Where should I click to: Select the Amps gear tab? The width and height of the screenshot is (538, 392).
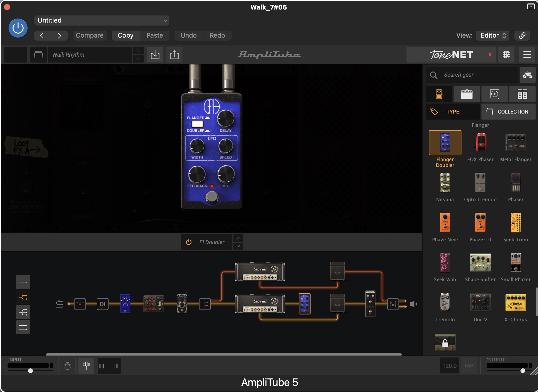pyautogui.click(x=467, y=94)
